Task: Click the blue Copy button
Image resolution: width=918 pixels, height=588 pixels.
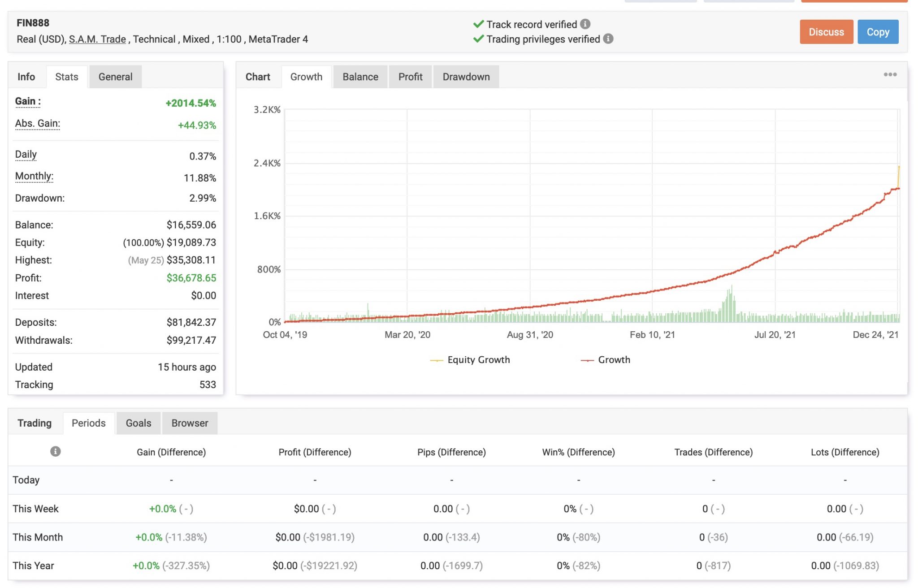Action: pos(878,32)
